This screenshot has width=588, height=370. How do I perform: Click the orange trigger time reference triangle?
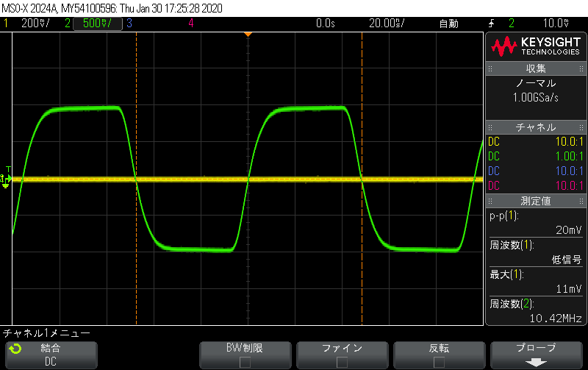[x=248, y=35]
